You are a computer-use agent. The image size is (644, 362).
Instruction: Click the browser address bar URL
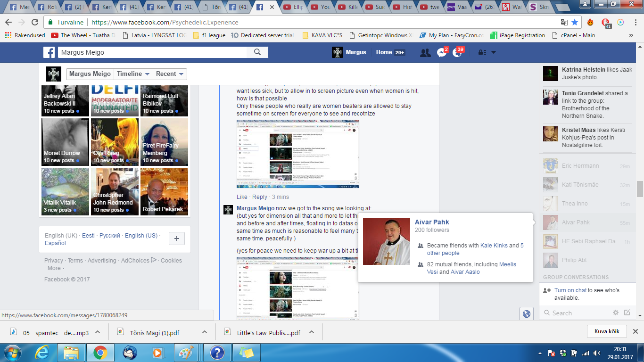pyautogui.click(x=165, y=22)
